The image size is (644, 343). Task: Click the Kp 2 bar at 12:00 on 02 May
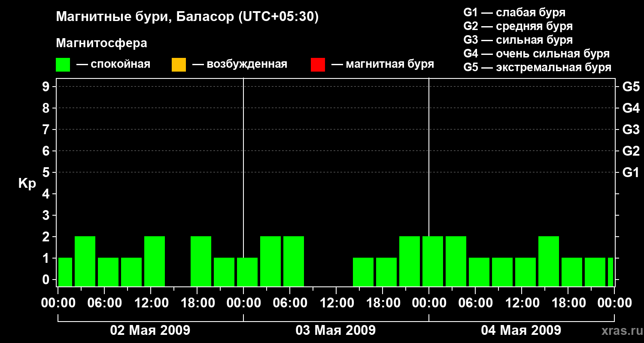click(x=155, y=261)
